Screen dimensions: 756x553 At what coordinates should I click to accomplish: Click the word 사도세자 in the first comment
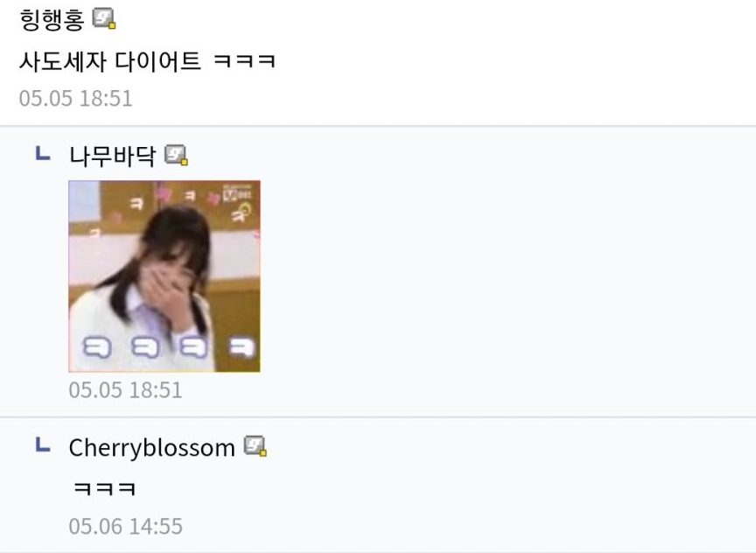63,61
